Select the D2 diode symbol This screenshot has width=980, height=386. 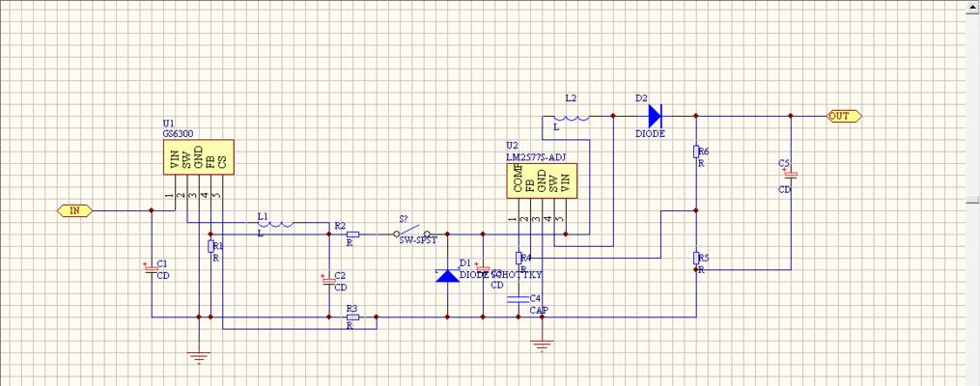pyautogui.click(x=655, y=116)
